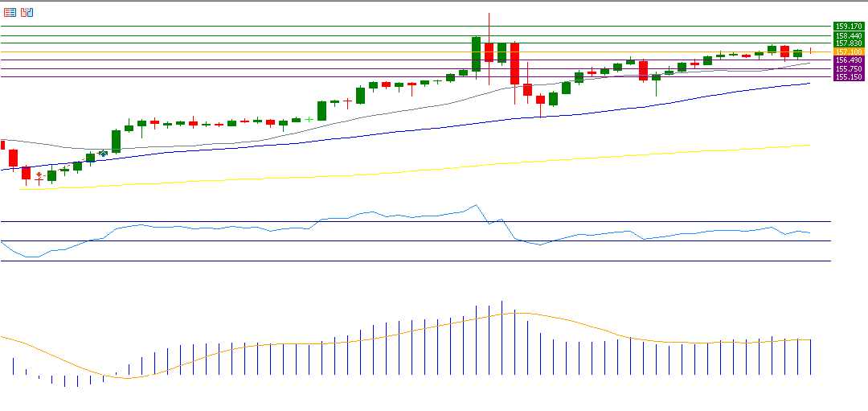Click the tallest MACD histogram bar
Image resolution: width=868 pixels, height=411 pixels.
502,338
